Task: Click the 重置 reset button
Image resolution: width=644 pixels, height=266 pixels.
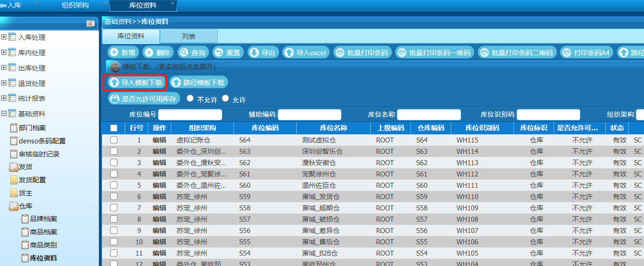Action: 228,52
